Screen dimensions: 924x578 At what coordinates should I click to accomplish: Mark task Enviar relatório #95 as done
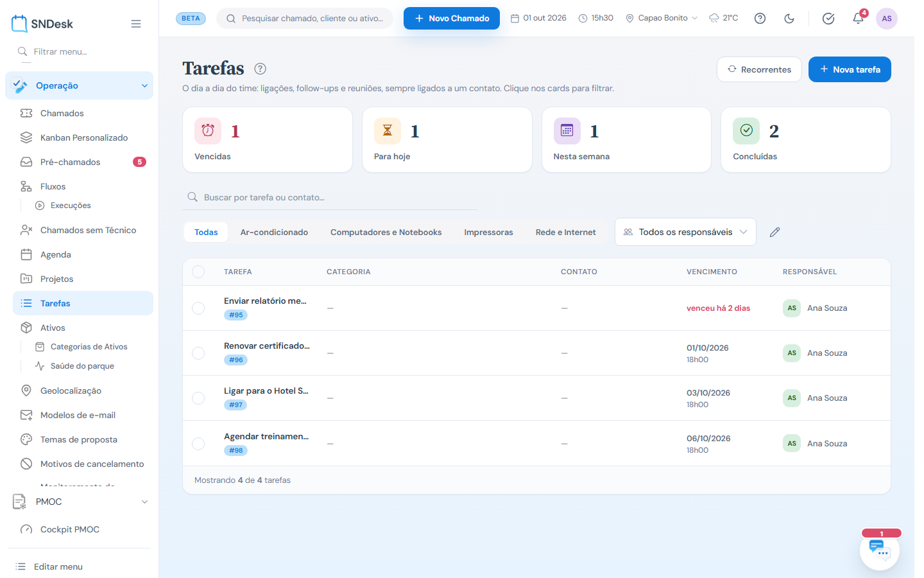pyautogui.click(x=198, y=308)
